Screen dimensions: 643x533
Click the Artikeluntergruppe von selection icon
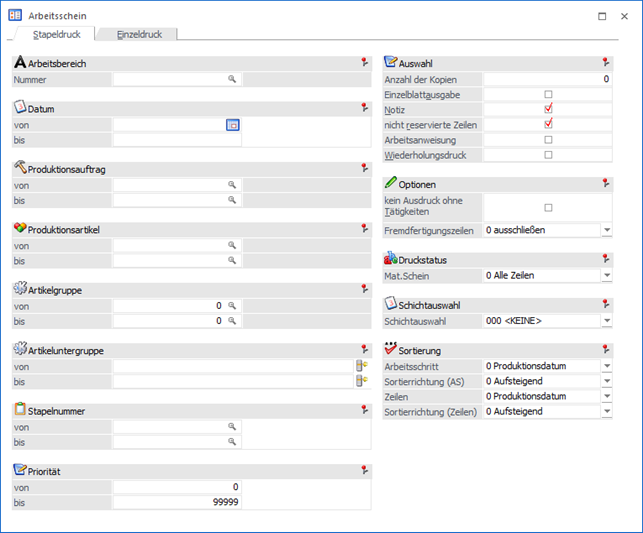click(x=361, y=366)
